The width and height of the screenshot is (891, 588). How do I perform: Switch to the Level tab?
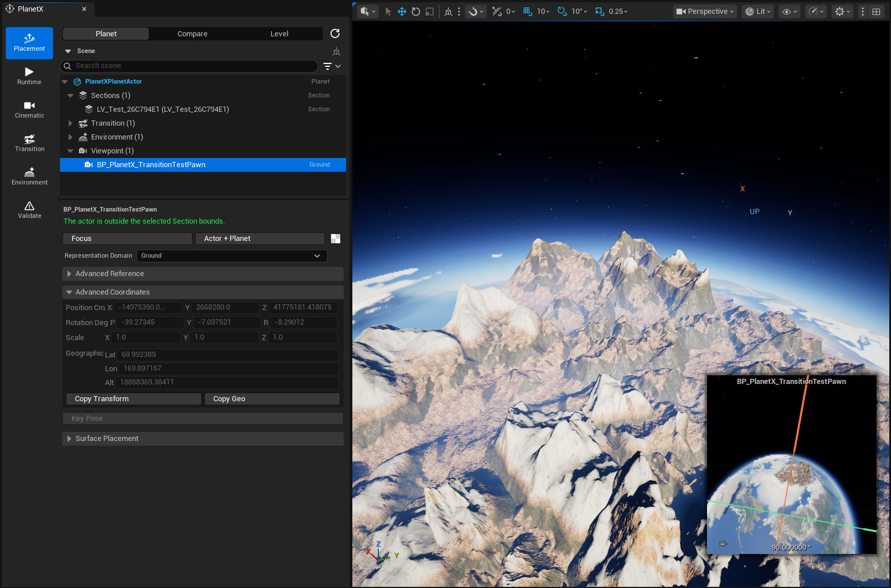coord(280,34)
